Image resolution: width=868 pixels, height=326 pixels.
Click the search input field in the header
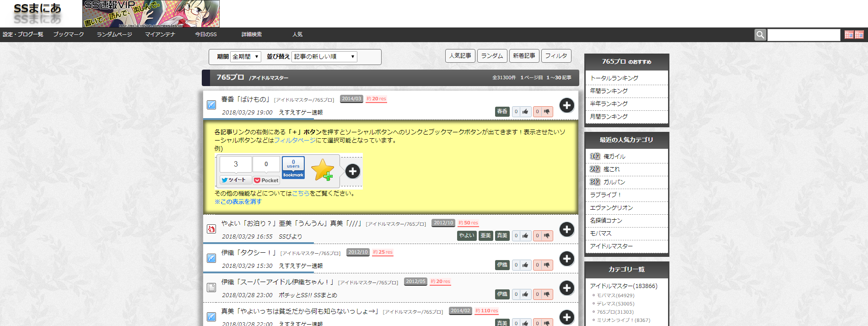[x=803, y=35]
